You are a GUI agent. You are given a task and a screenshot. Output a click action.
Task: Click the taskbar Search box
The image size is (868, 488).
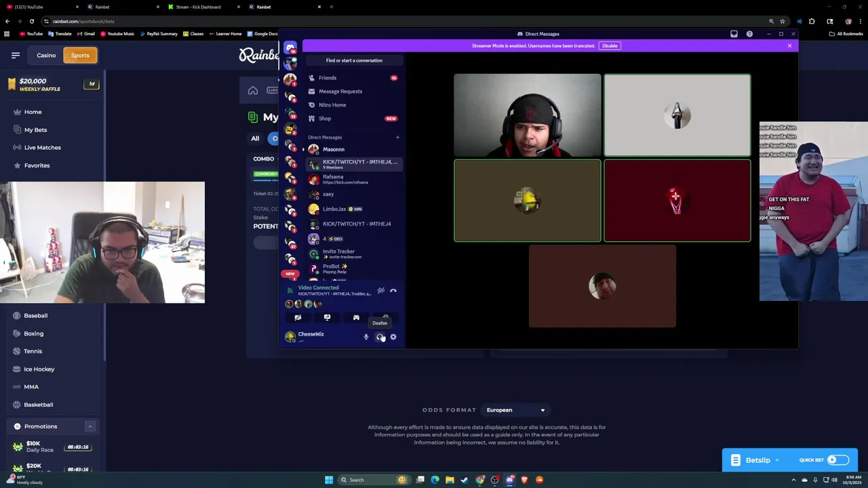374,480
